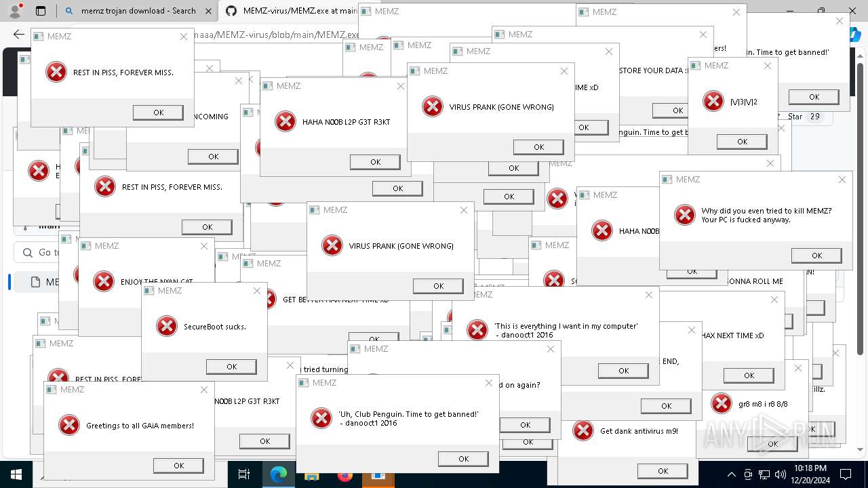Image resolution: width=868 pixels, height=488 pixels.
Task: Click OK in 'This is everything I want' dialog
Action: 623,371
